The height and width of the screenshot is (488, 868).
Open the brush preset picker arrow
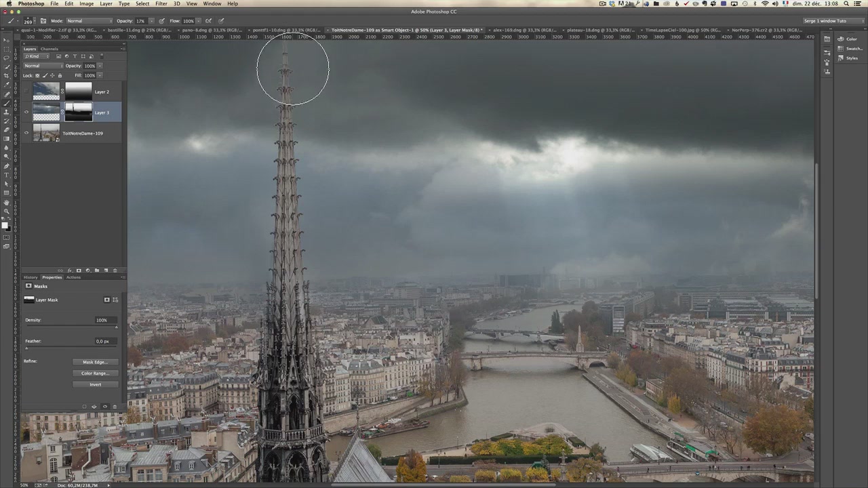pos(35,21)
